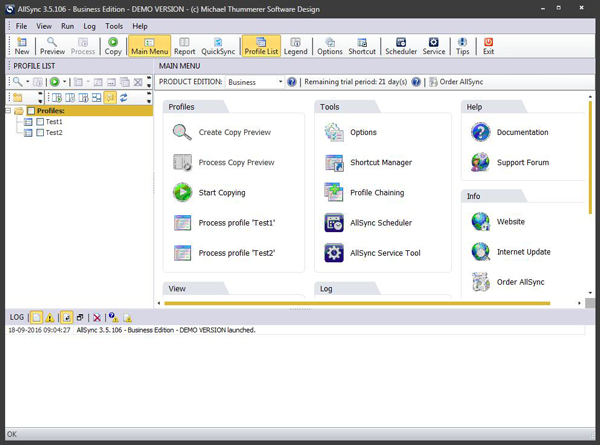This screenshot has width=600, height=445.
Task: Toggle the log warning triangle filter
Action: pos(50,317)
